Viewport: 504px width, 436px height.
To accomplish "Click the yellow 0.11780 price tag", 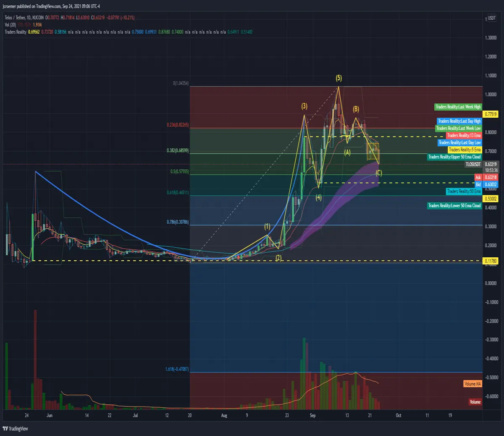I will (x=491, y=261).
